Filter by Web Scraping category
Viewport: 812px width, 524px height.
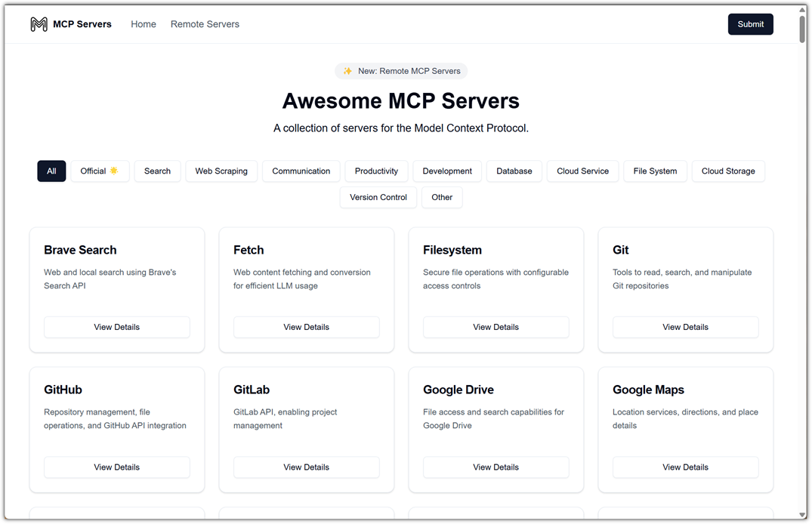pos(221,171)
